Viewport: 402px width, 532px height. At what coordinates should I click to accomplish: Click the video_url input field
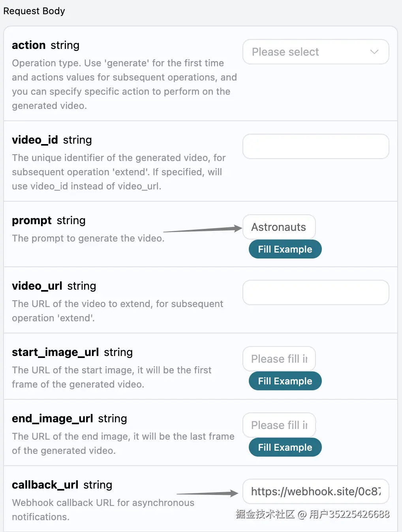(x=316, y=292)
